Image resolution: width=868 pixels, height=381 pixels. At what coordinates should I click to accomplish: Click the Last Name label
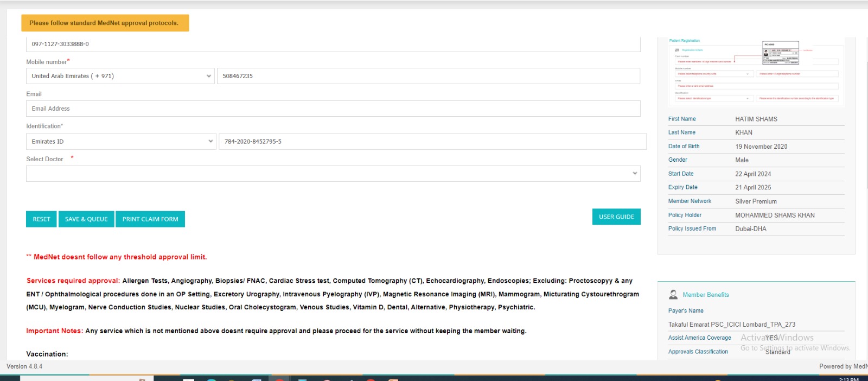(x=682, y=132)
